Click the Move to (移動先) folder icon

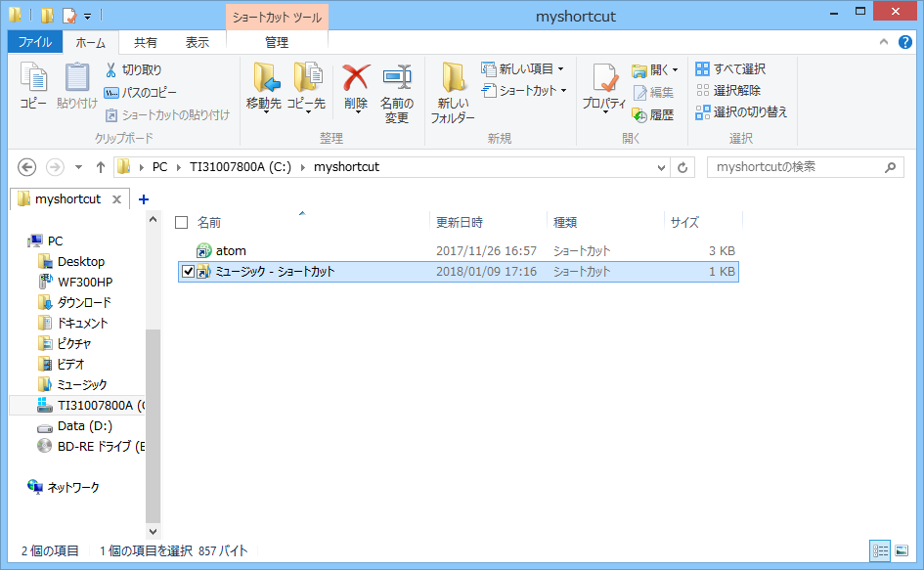266,77
